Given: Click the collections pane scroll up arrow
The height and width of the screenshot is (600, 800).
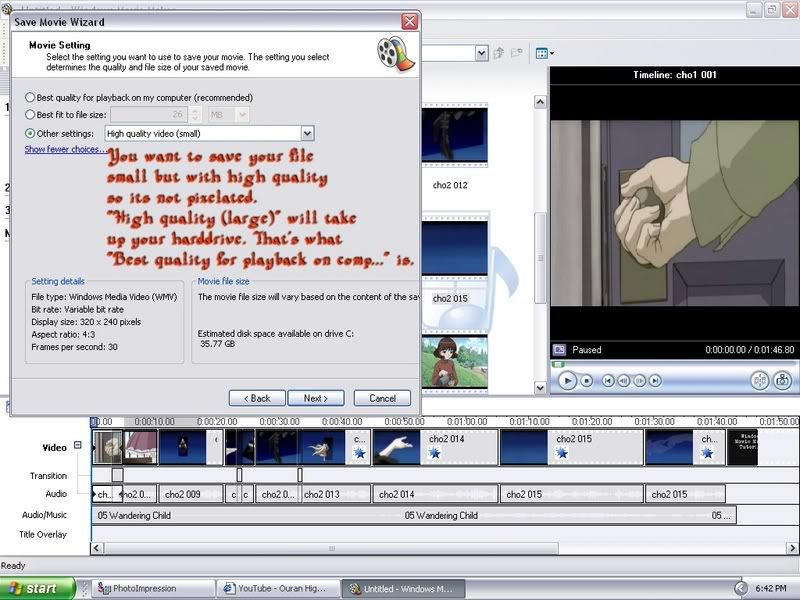Looking at the screenshot, I should click(x=540, y=102).
